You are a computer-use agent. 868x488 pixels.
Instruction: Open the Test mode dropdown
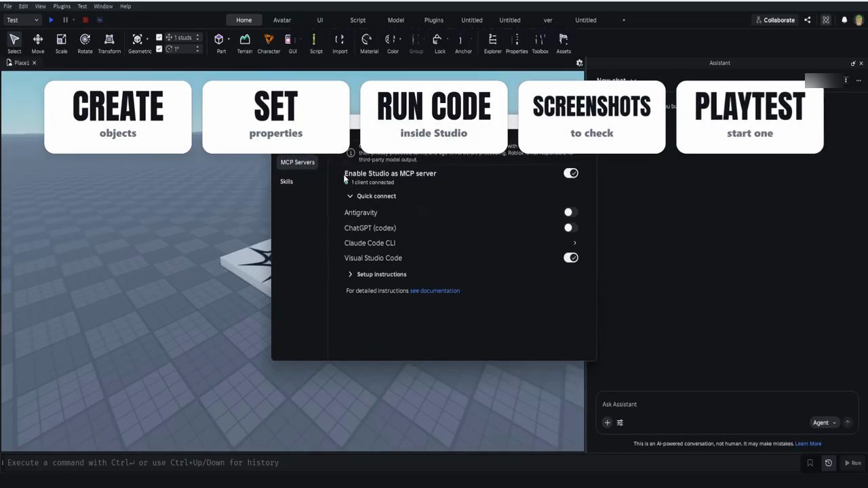tap(22, 20)
